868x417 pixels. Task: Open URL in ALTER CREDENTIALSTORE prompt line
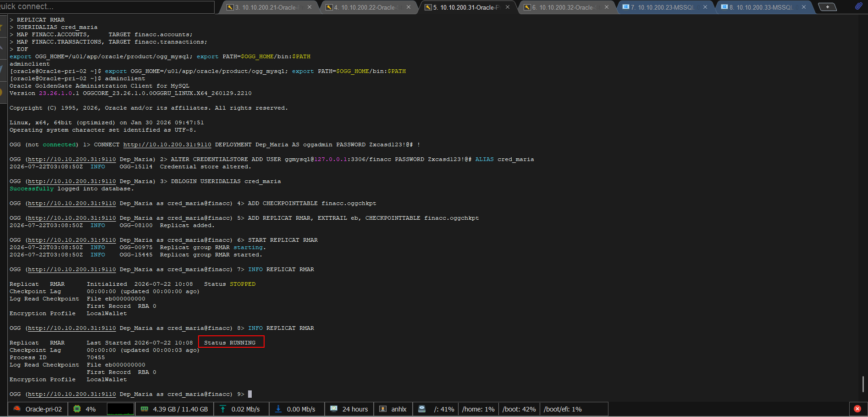tap(72, 159)
